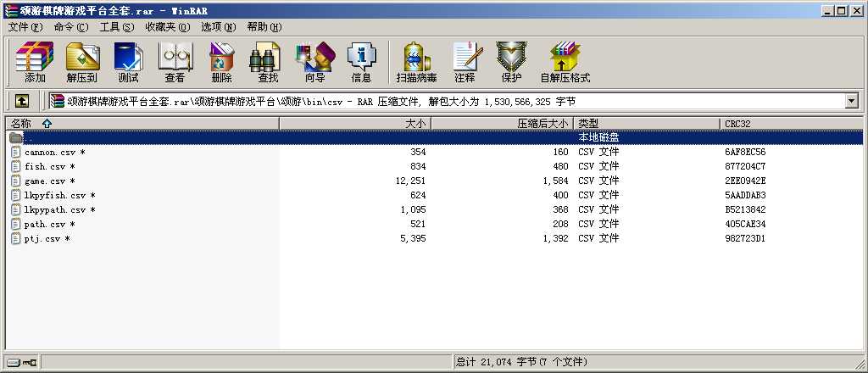Click CRC32 value 982723D1

click(745, 238)
